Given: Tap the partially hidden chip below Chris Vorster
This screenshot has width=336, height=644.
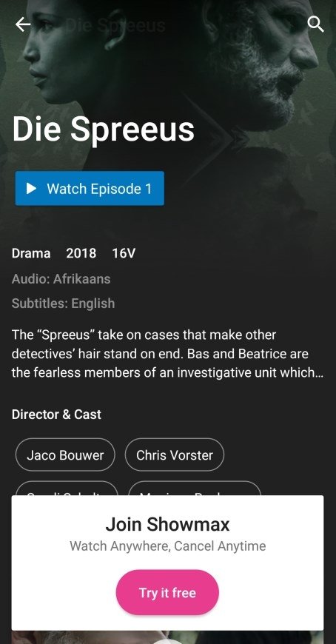Looking at the screenshot, I should point(195,489).
